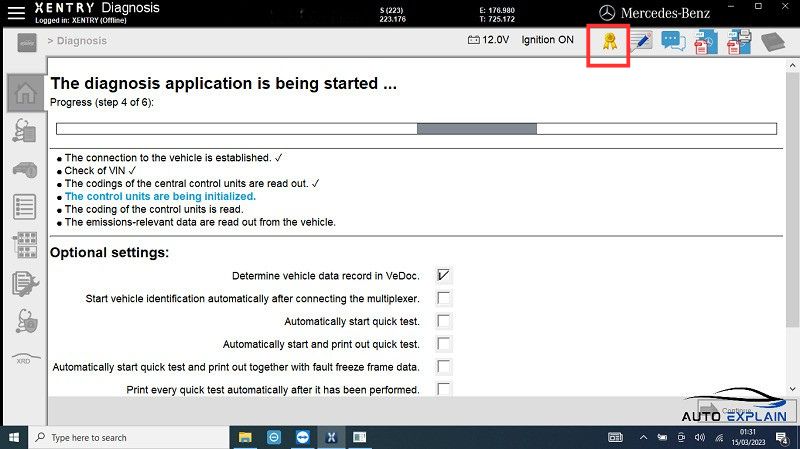Click the Windows Start button
This screenshot has height=449, width=800.
click(x=14, y=438)
